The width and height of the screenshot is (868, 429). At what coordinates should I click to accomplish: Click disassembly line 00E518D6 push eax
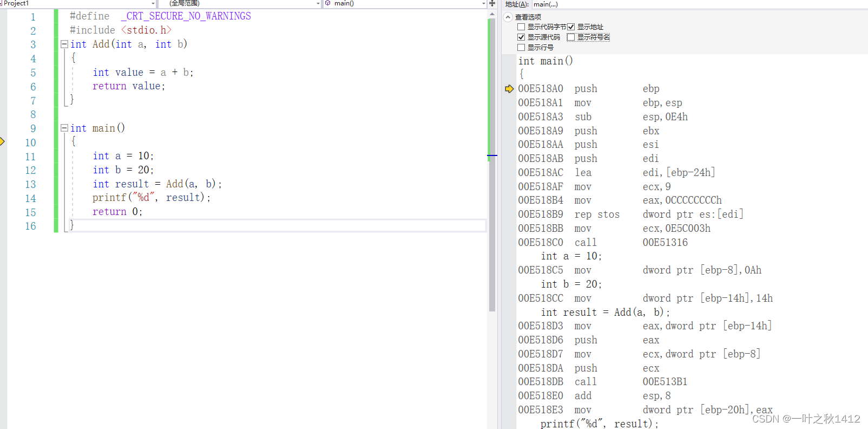click(589, 340)
